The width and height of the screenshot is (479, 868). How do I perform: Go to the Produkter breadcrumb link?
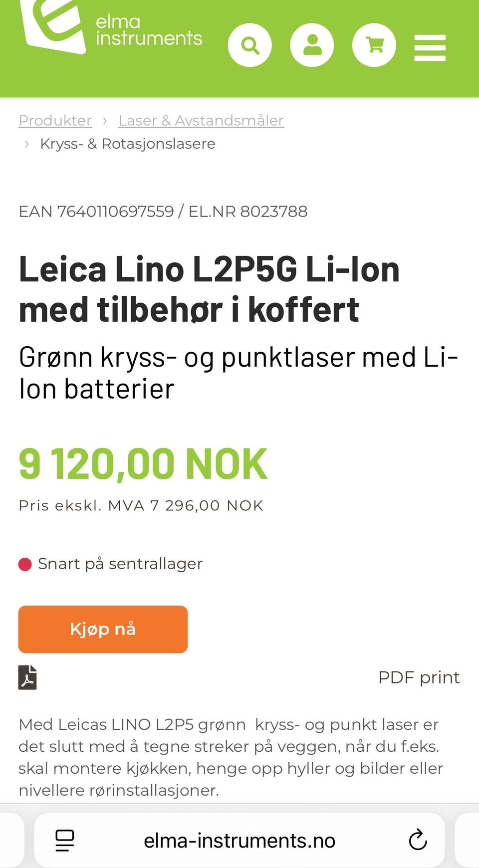click(x=55, y=121)
